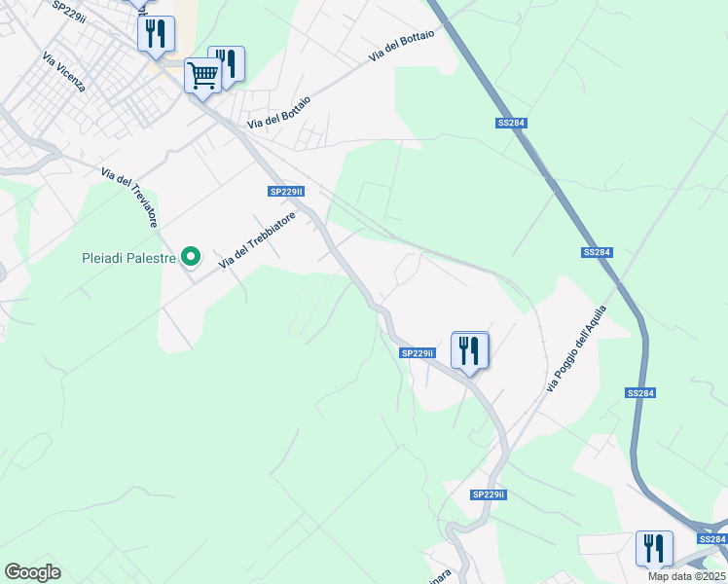The height and width of the screenshot is (584, 728).
Task: Click the Via del Trebbiatore label
Action: click(x=257, y=240)
